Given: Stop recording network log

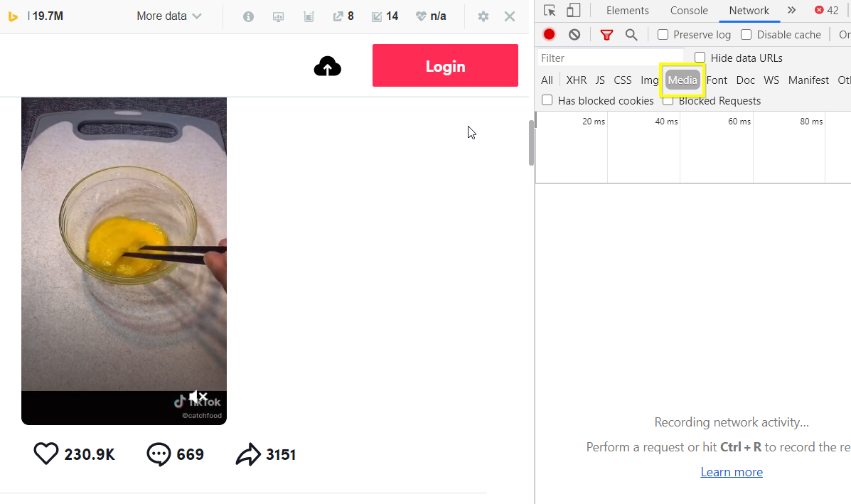Looking at the screenshot, I should coord(550,35).
